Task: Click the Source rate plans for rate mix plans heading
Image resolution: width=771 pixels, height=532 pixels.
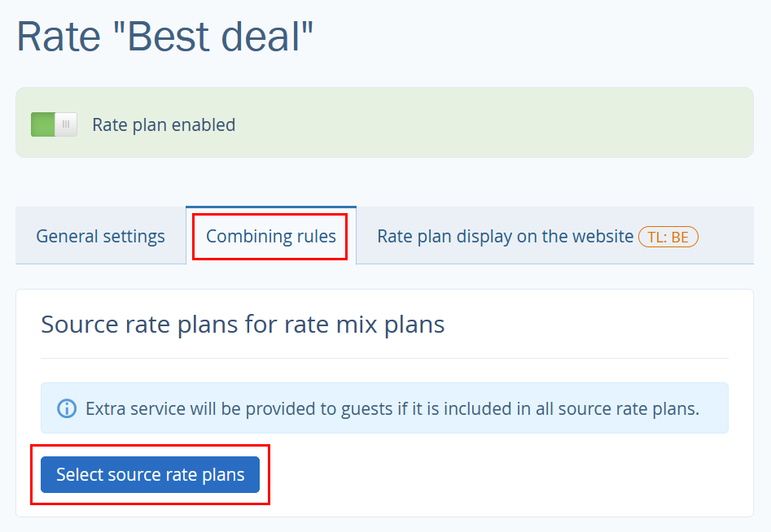Action: [243, 325]
